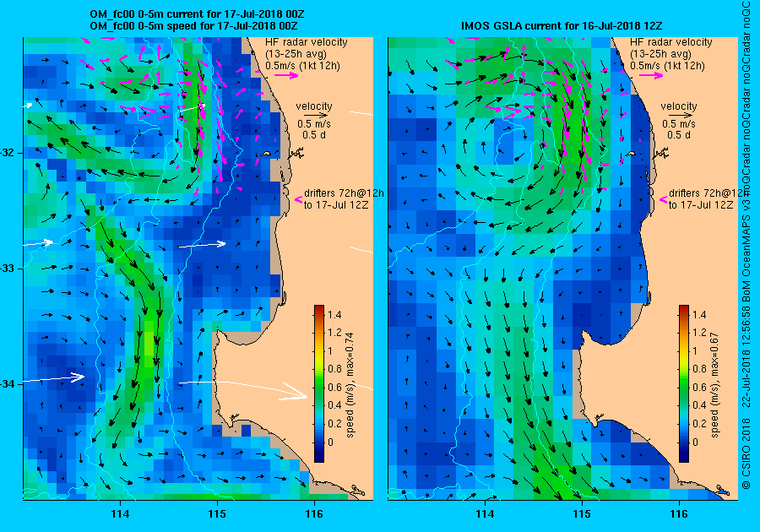Image resolution: width=760 pixels, height=532 pixels.
Task: Click 'HF radar velocity' label in right map
Action: tap(671, 42)
